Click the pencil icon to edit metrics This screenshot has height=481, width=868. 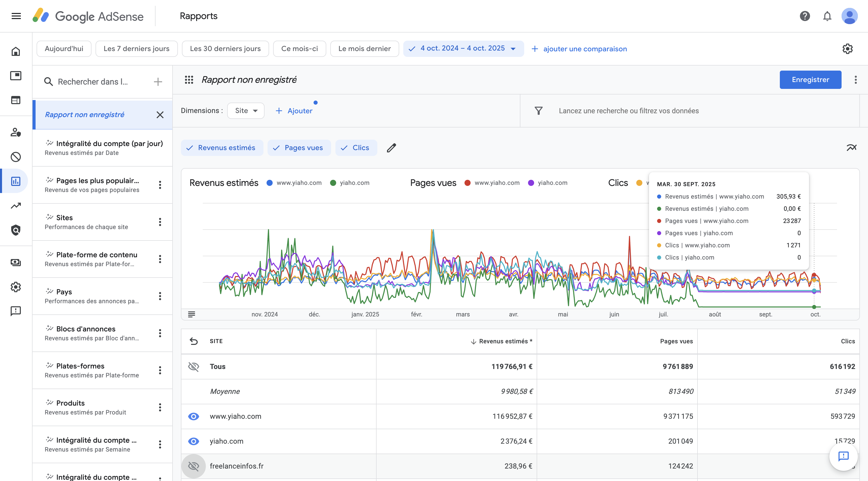[391, 148]
